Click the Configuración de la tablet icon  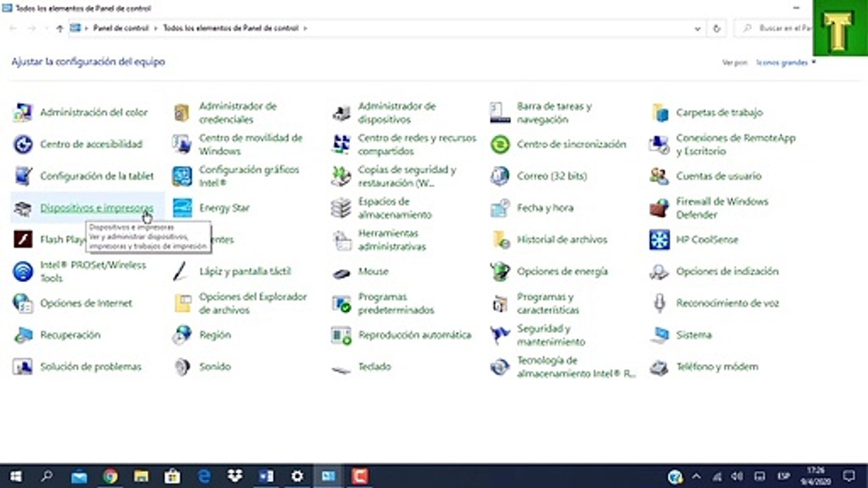tap(23, 176)
